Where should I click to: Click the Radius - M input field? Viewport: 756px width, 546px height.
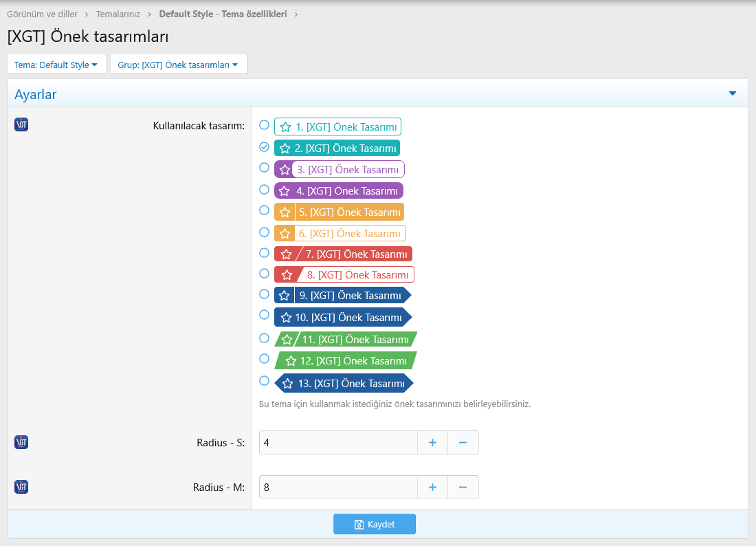[x=337, y=488]
